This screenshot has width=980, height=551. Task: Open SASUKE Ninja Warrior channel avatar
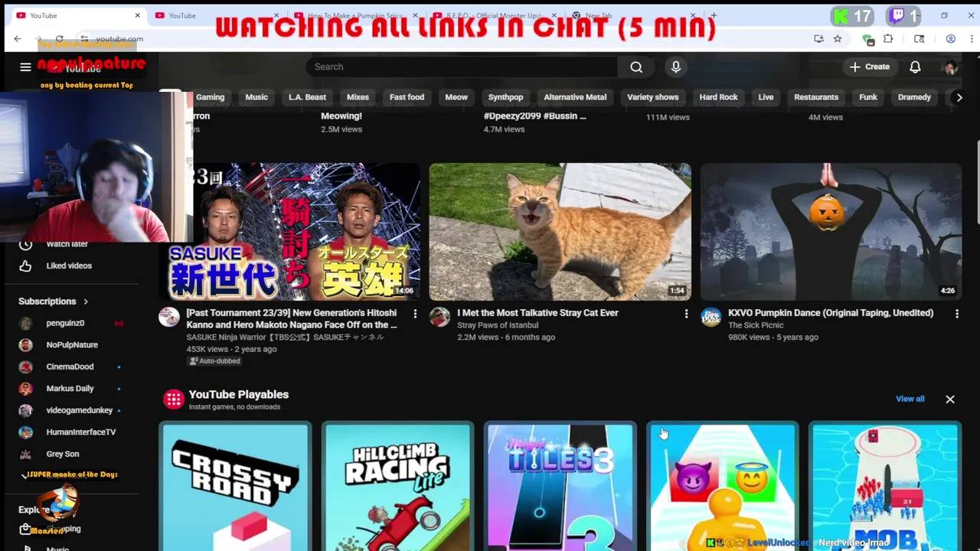click(x=169, y=317)
